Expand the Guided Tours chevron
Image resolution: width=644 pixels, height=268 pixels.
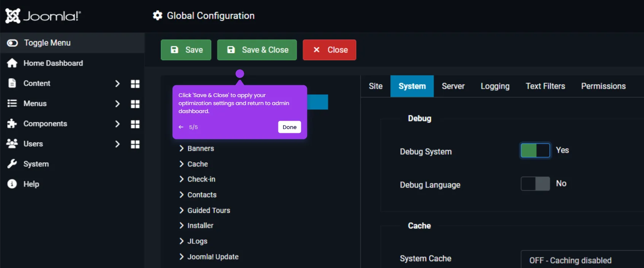[181, 211]
